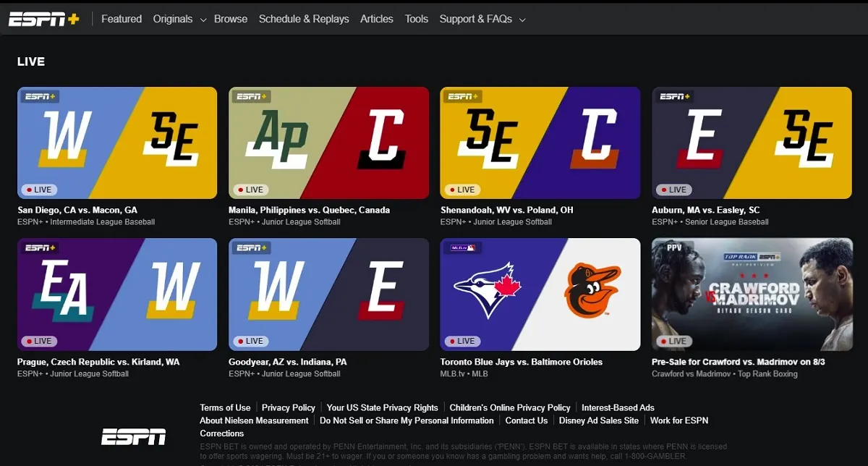
Task: Open the Blue Jays vs. Orioles thumbnail
Action: [540, 295]
